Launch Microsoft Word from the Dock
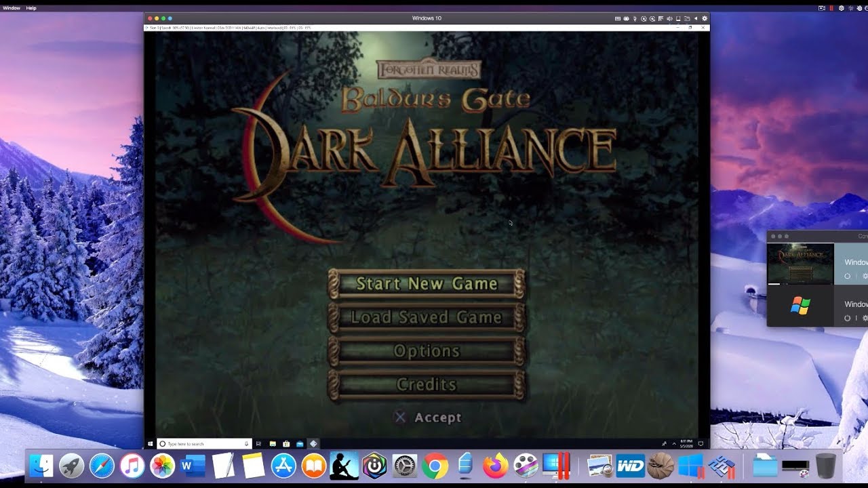Viewport: 868px width, 488px height. tap(192, 466)
